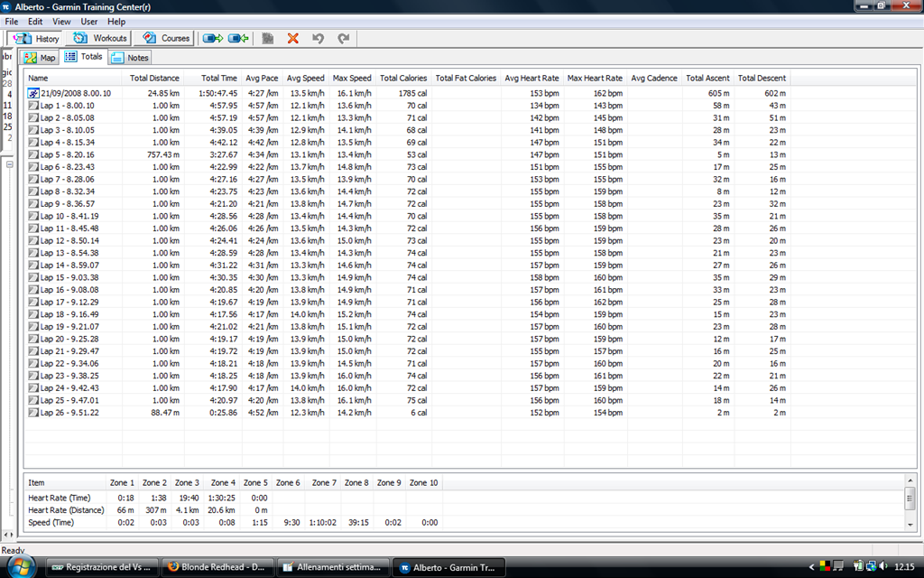Click the 88.47 m distance cell
The image size is (924, 578).
(165, 413)
